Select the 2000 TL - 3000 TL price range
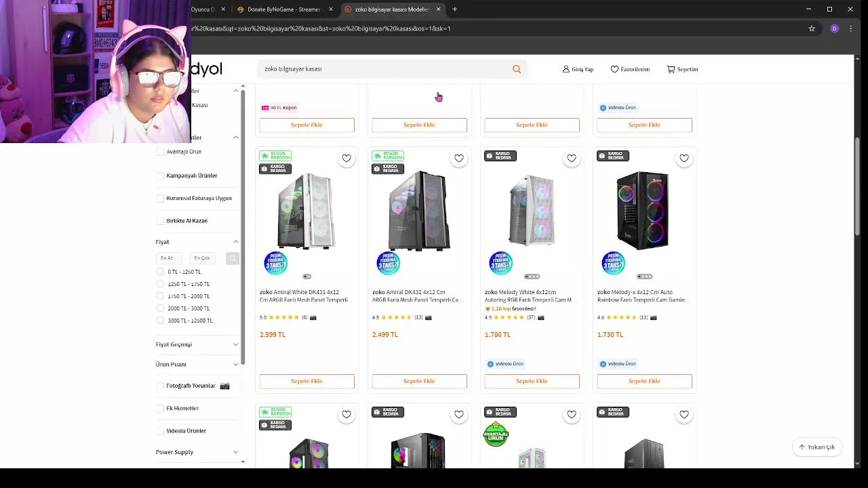The width and height of the screenshot is (868, 488). coord(161,308)
